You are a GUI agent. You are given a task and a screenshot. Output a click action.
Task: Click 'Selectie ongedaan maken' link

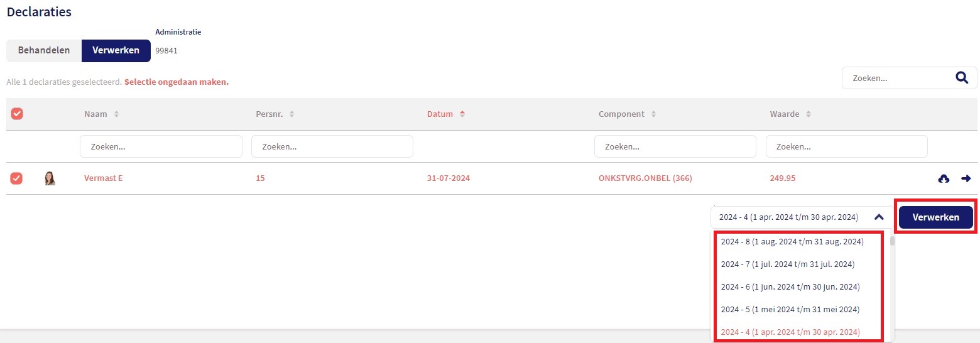coord(177,82)
